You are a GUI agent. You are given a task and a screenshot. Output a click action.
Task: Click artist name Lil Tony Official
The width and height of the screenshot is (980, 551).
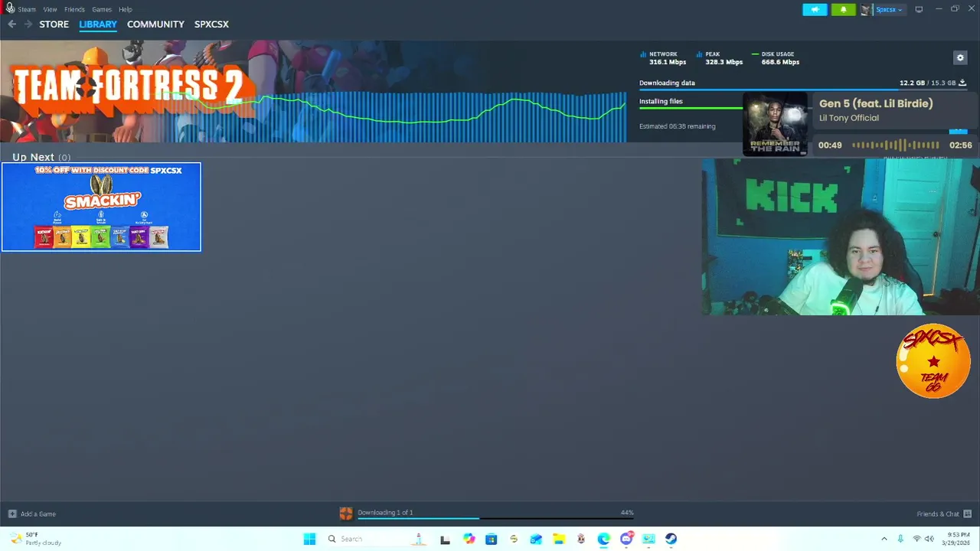coord(849,118)
